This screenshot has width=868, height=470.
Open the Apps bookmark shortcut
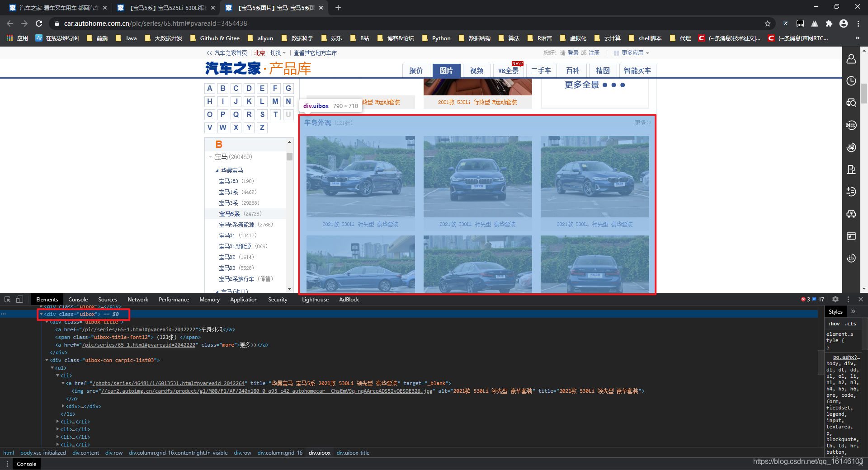coord(17,38)
